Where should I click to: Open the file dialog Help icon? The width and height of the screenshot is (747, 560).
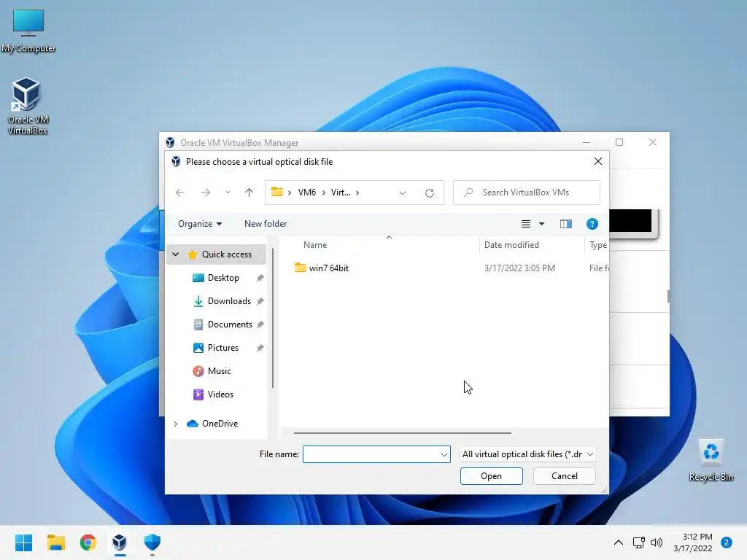592,224
